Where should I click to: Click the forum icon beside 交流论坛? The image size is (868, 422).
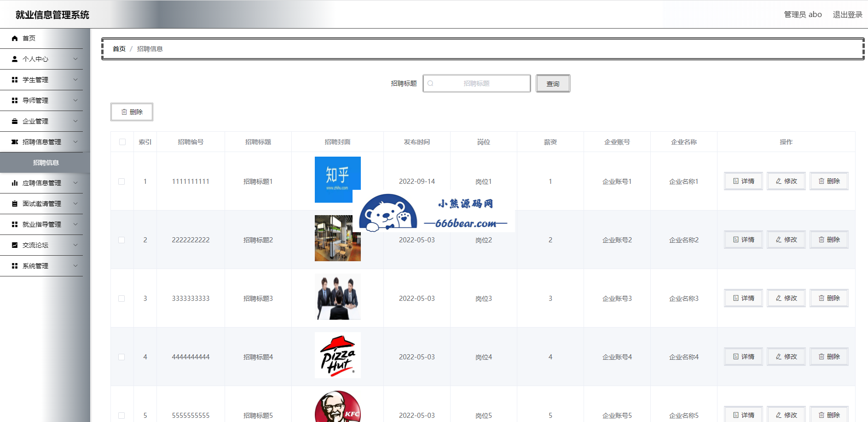pos(15,245)
